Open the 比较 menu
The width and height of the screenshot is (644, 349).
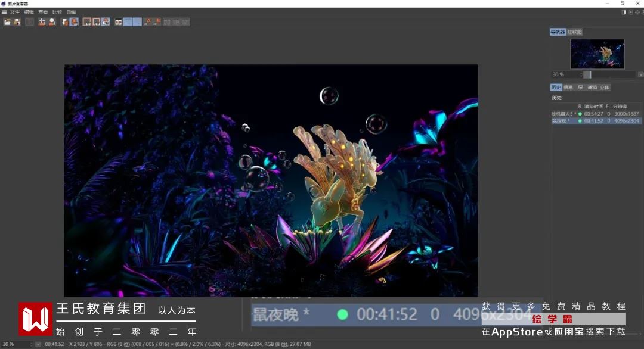(x=57, y=12)
